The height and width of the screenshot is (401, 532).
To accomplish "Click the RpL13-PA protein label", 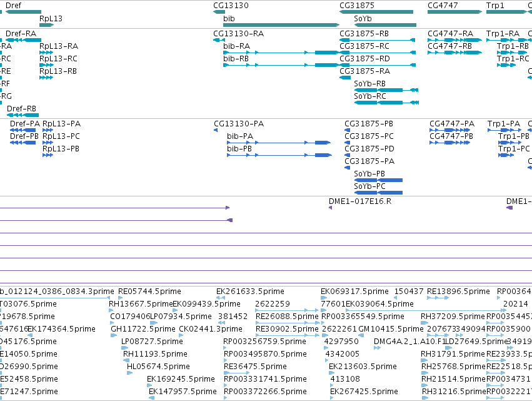I will (x=61, y=124).
